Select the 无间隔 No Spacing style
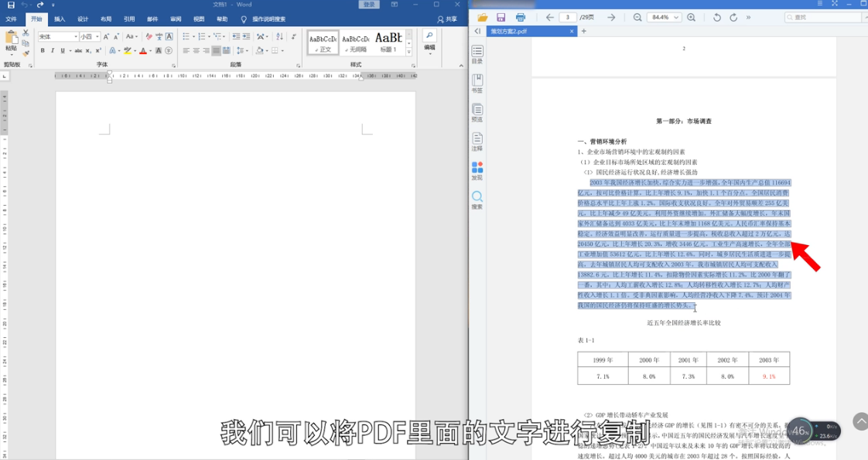The image size is (868, 460). pos(355,43)
